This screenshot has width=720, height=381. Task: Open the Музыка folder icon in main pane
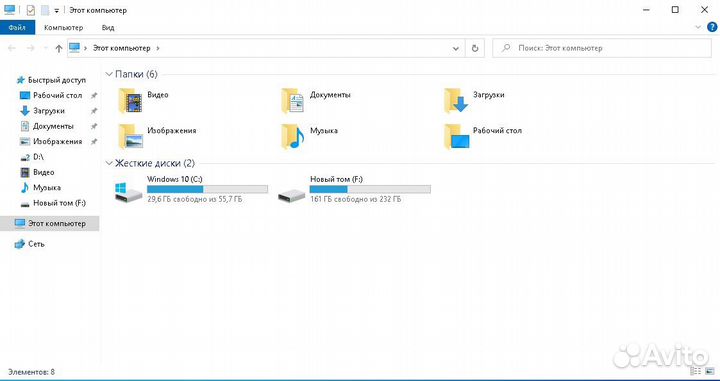[x=293, y=136]
